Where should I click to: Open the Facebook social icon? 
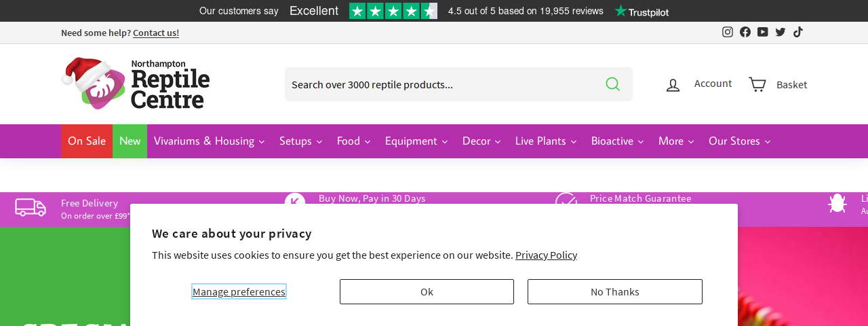[745, 32]
